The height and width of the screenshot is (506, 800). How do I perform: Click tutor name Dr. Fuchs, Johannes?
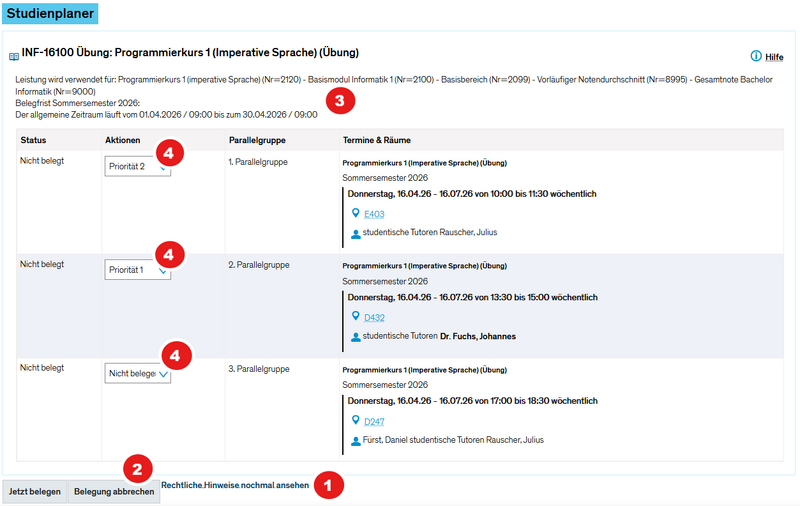(x=478, y=337)
